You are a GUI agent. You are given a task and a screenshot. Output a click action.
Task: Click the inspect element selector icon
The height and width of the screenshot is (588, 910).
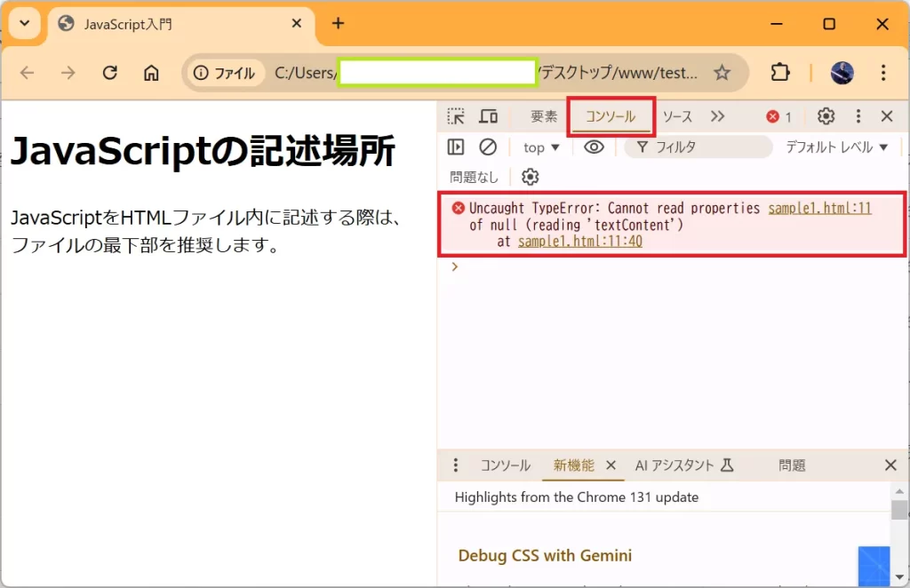coord(456,116)
